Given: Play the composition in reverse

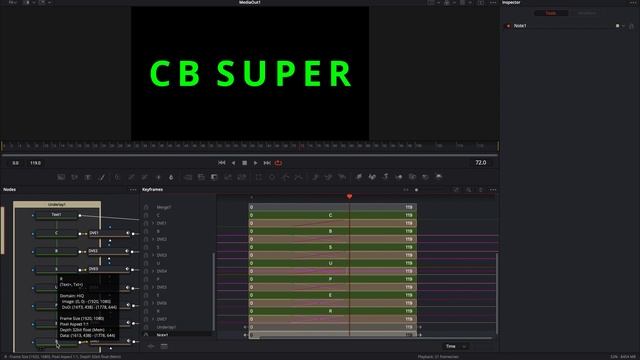Looking at the screenshot, I should pyautogui.click(x=233, y=163).
